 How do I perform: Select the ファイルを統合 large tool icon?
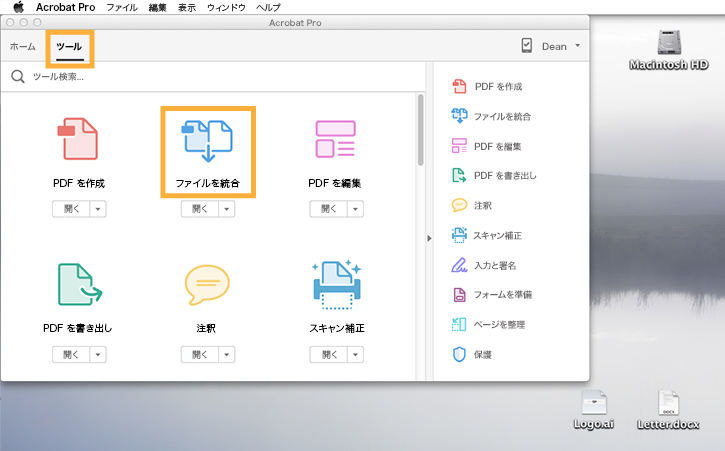[x=207, y=141]
